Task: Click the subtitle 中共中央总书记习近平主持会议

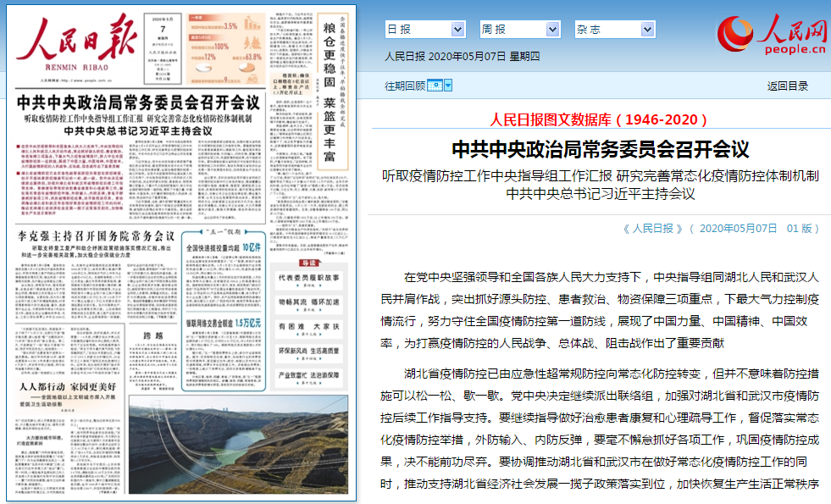Action: [x=600, y=193]
